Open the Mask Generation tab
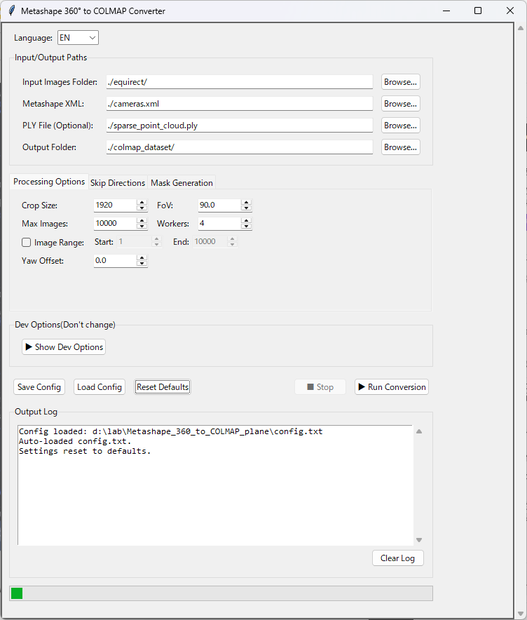This screenshot has height=620, width=527. click(181, 183)
